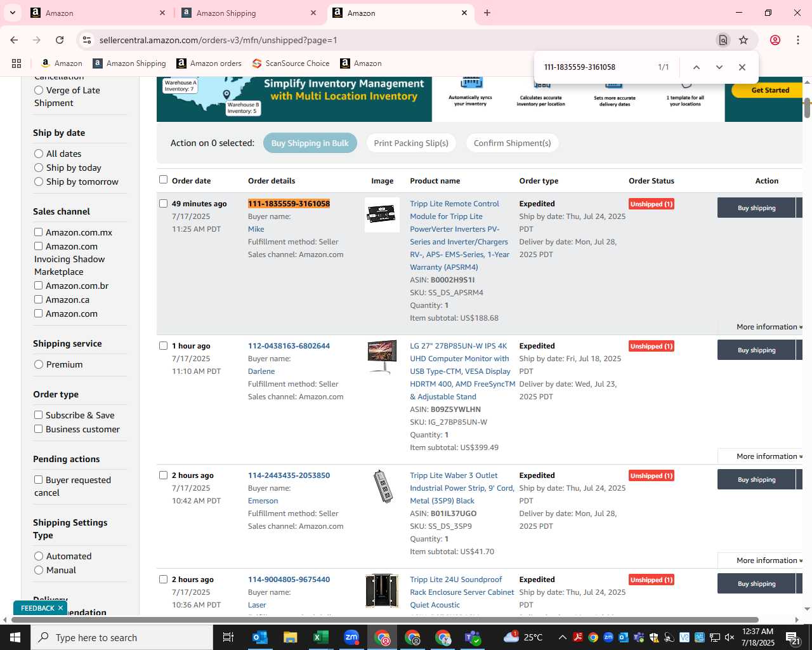Buy shipping for the LG monitor order

pos(756,350)
